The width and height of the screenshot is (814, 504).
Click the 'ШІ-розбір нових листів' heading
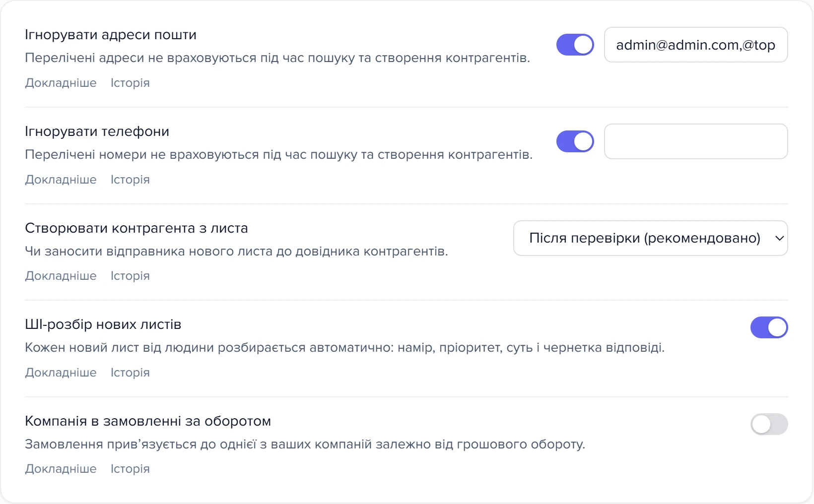pyautogui.click(x=103, y=324)
